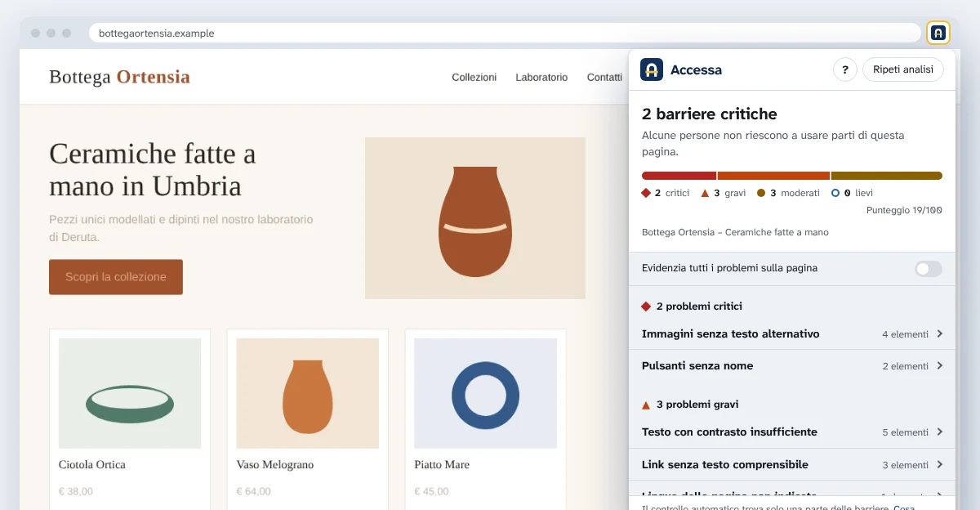The height and width of the screenshot is (510, 980).
Task: Click the "Ceramiche fatte a mano in Umbria" headline
Action: pos(153,169)
